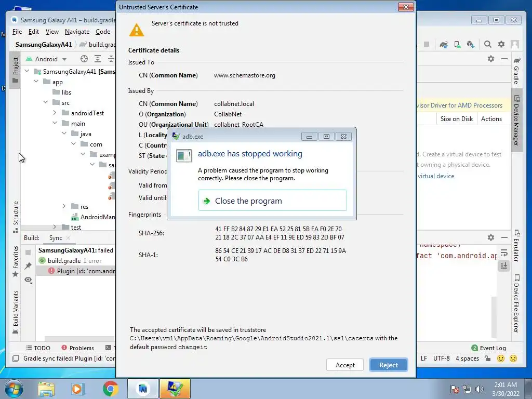Collapse the SamsungGalaxyA41 root node
Screen dimensions: 532x399
27,71
